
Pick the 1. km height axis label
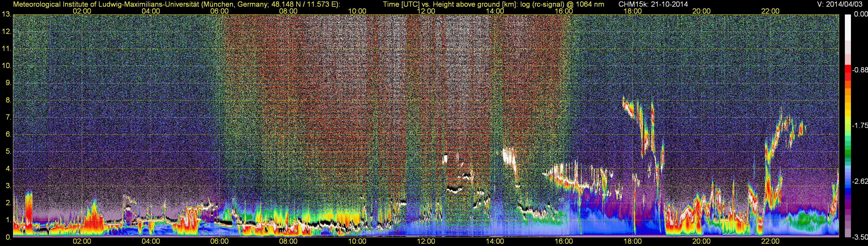(x=8, y=220)
